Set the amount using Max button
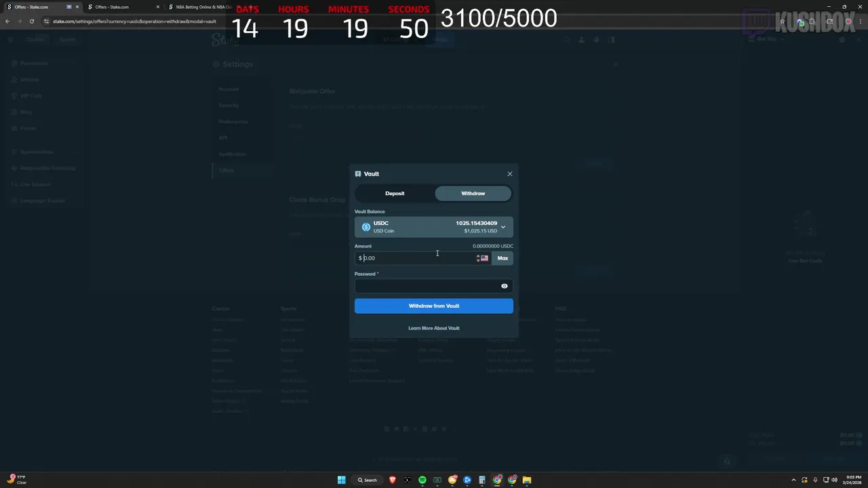Image resolution: width=868 pixels, height=488 pixels. [x=502, y=258]
